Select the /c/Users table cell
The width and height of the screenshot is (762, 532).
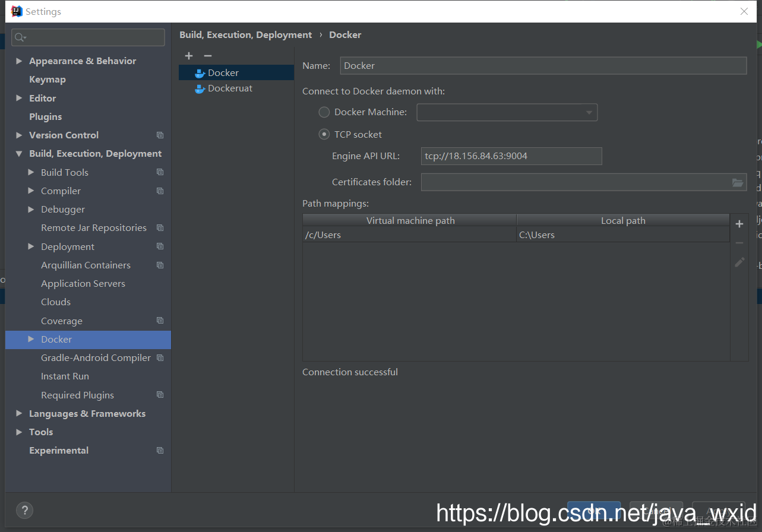(x=410, y=235)
